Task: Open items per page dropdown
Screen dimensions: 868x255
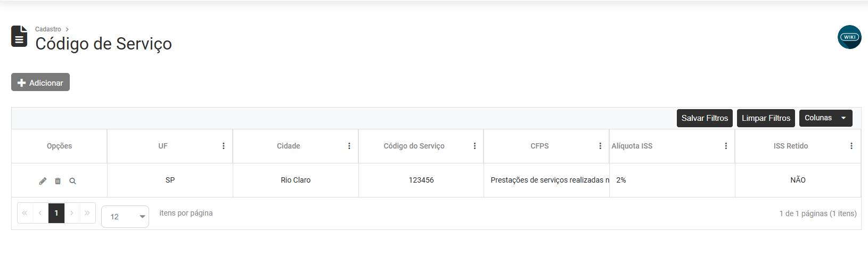Action: 125,217
